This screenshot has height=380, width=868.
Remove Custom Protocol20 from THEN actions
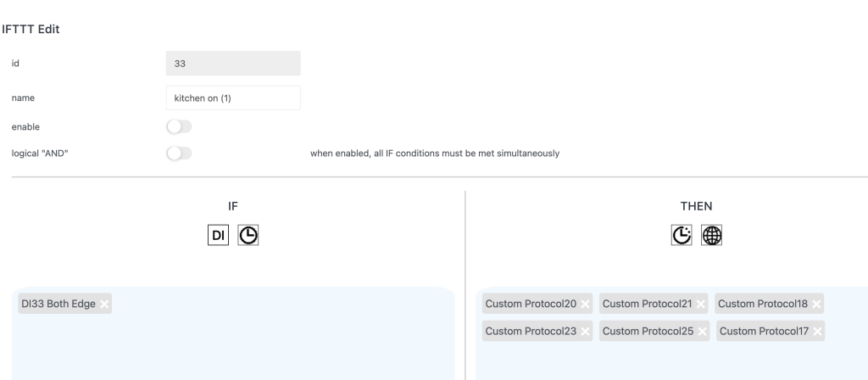(585, 305)
